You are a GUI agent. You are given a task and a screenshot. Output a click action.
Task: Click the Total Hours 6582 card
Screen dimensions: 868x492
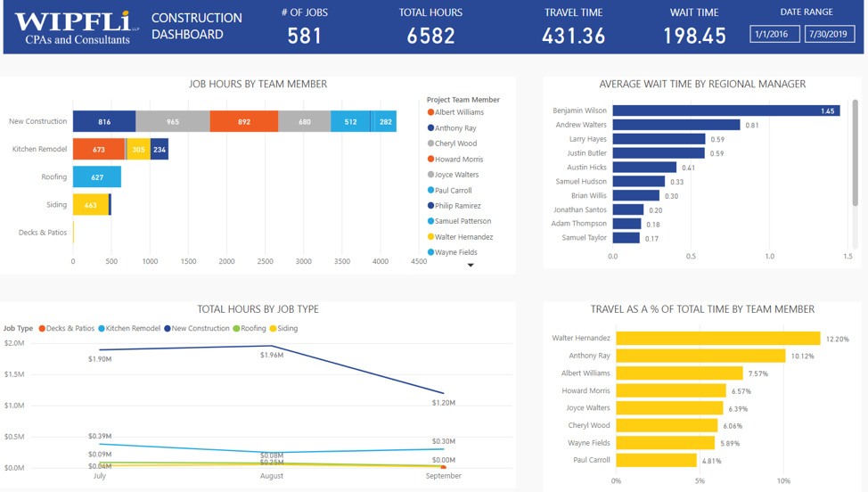[x=430, y=27]
